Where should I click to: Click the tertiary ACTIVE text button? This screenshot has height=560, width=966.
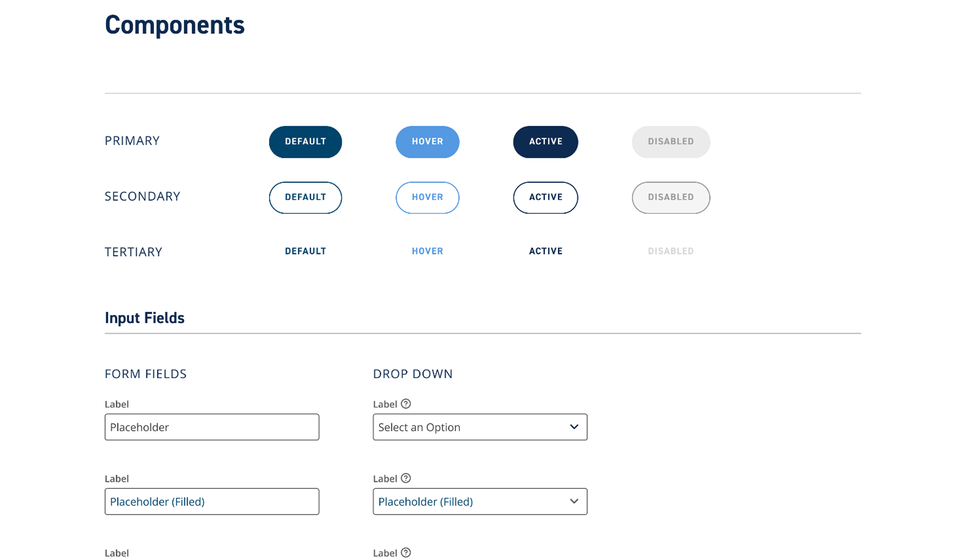click(x=545, y=251)
